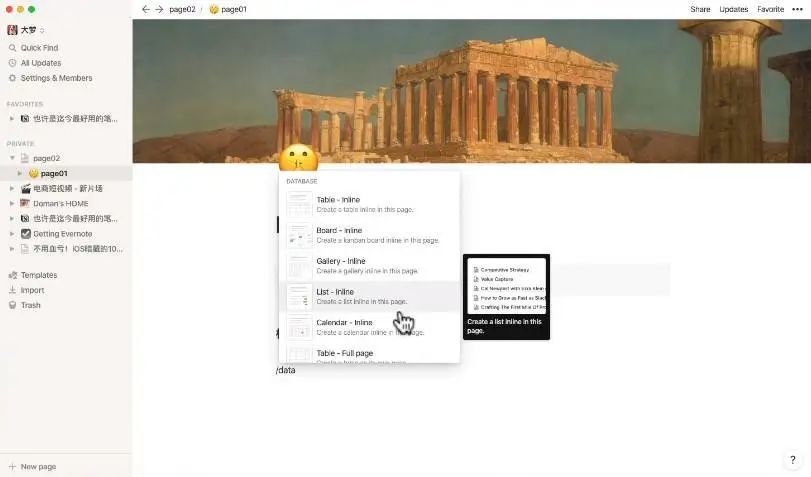Select List - Inline from the menu
The width and height of the screenshot is (811, 477).
coord(369,296)
